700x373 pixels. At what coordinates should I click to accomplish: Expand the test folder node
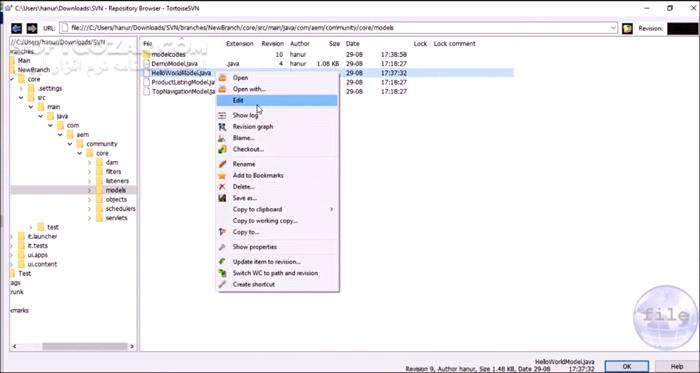coord(31,227)
